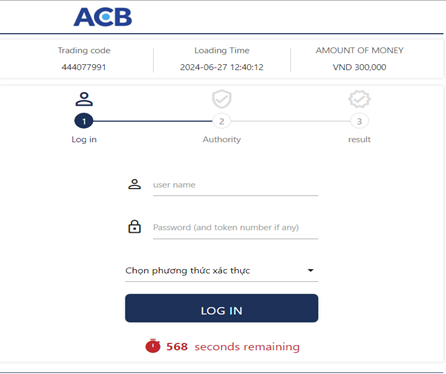The image size is (446, 374).
Task: Select step 3 circle in progress tracker
Action: pos(359,121)
